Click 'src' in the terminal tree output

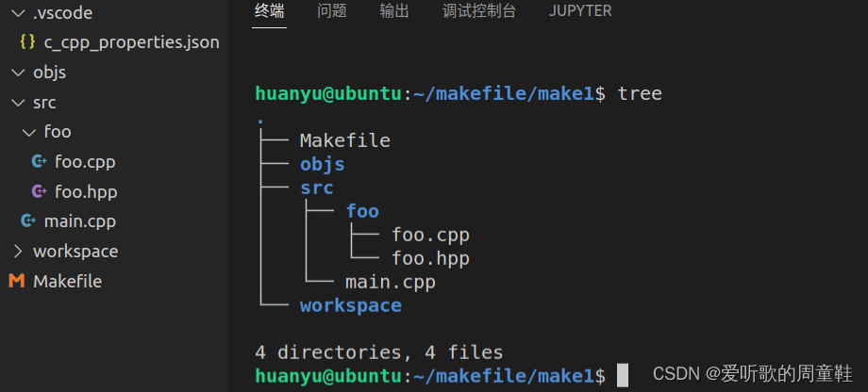[317, 188]
